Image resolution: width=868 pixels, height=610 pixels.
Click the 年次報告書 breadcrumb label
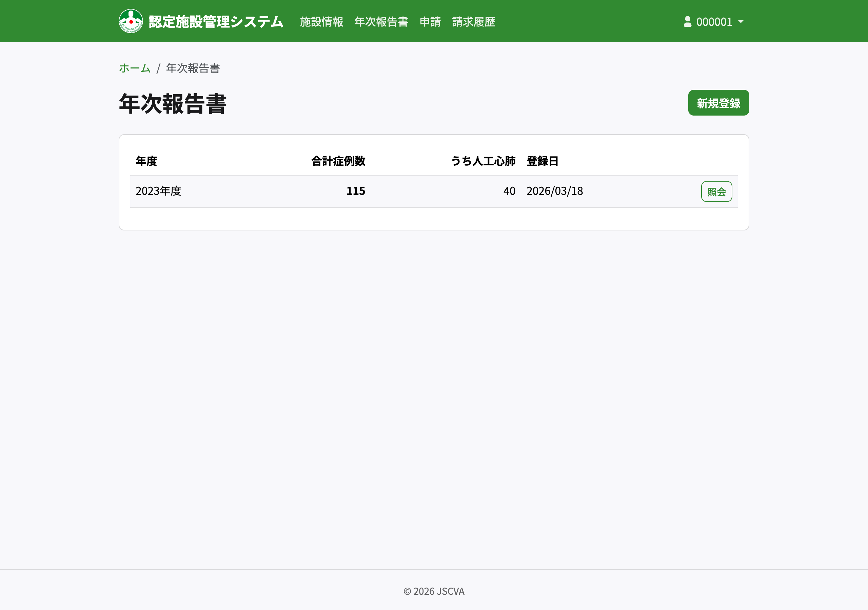click(193, 69)
